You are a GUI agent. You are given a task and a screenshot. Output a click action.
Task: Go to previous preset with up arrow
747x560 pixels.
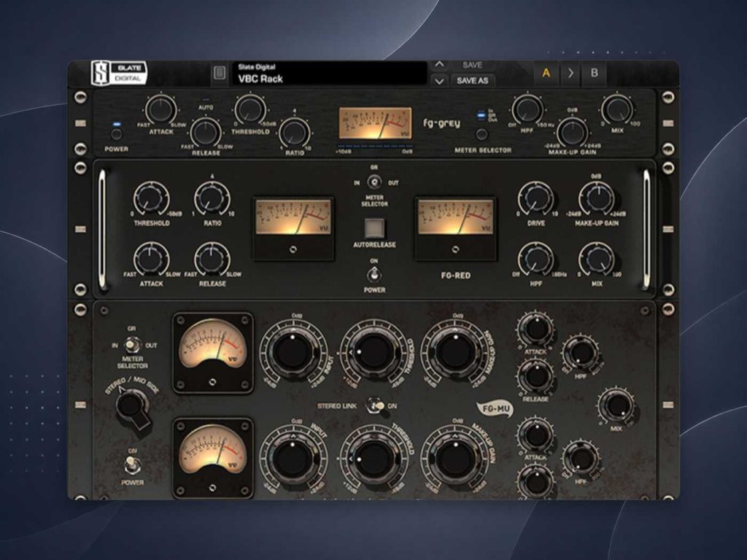click(439, 65)
